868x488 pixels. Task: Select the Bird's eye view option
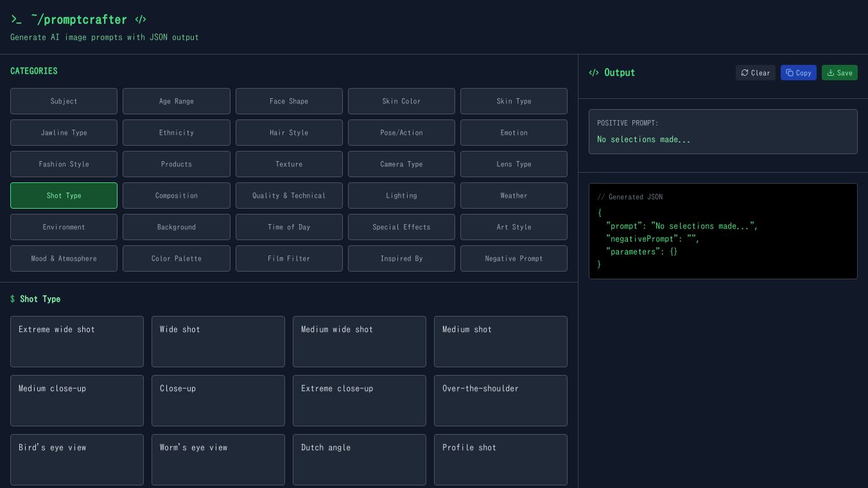pyautogui.click(x=77, y=460)
